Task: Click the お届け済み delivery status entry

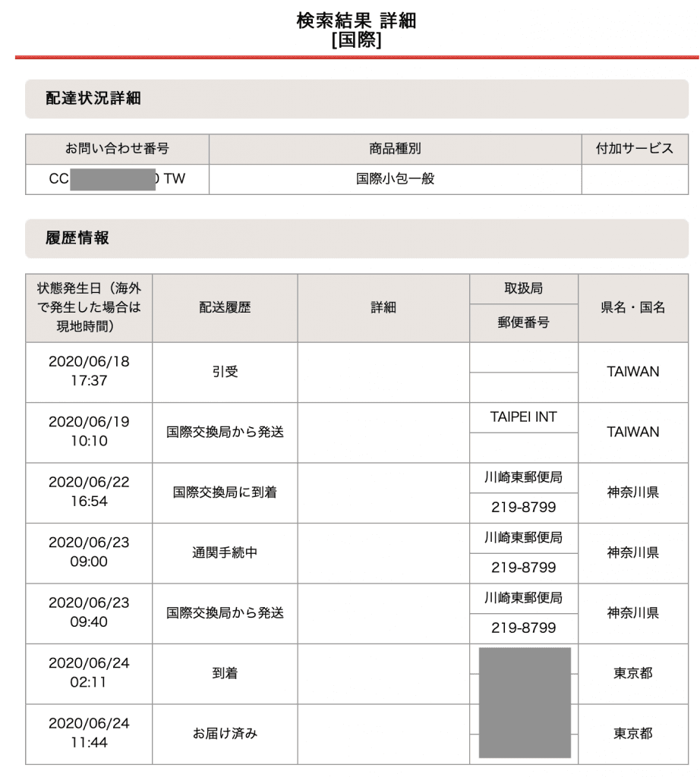Action: pos(225,734)
